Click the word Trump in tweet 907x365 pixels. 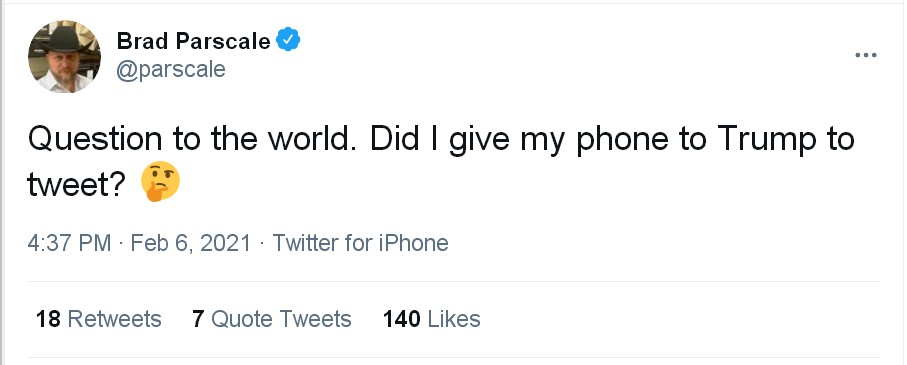click(761, 141)
